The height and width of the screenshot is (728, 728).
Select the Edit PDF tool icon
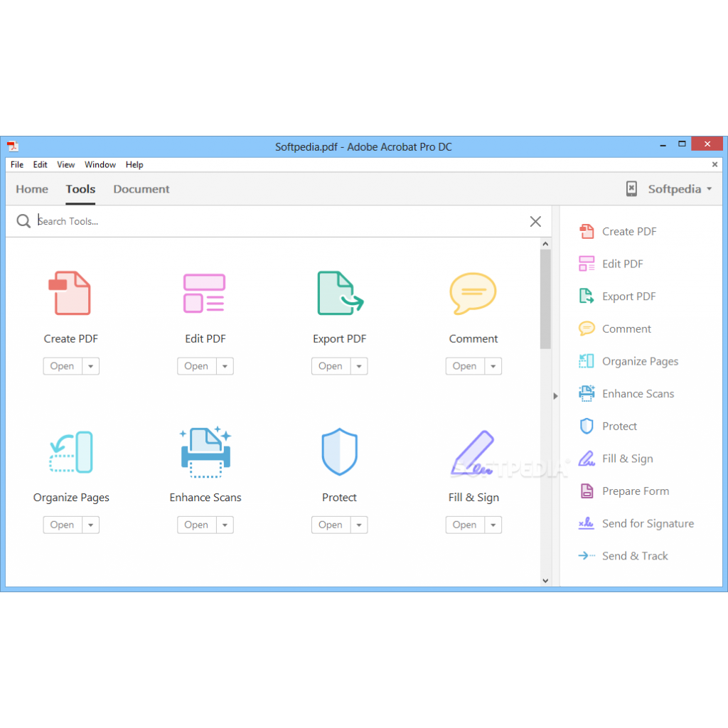(205, 293)
